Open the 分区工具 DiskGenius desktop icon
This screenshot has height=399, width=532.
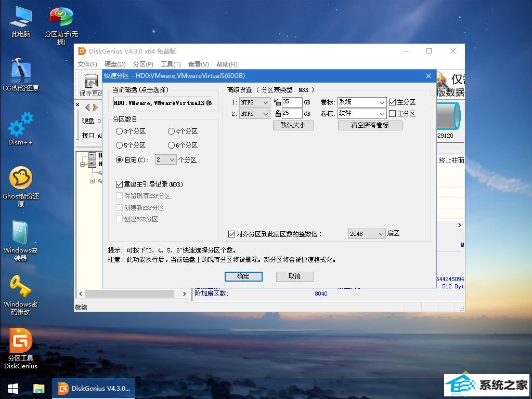21,349
